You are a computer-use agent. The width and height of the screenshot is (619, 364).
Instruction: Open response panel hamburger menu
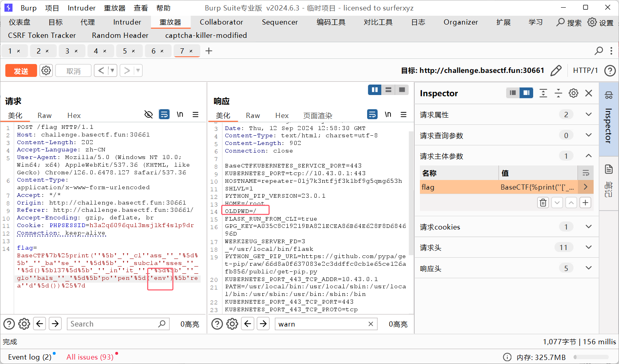pyautogui.click(x=403, y=114)
